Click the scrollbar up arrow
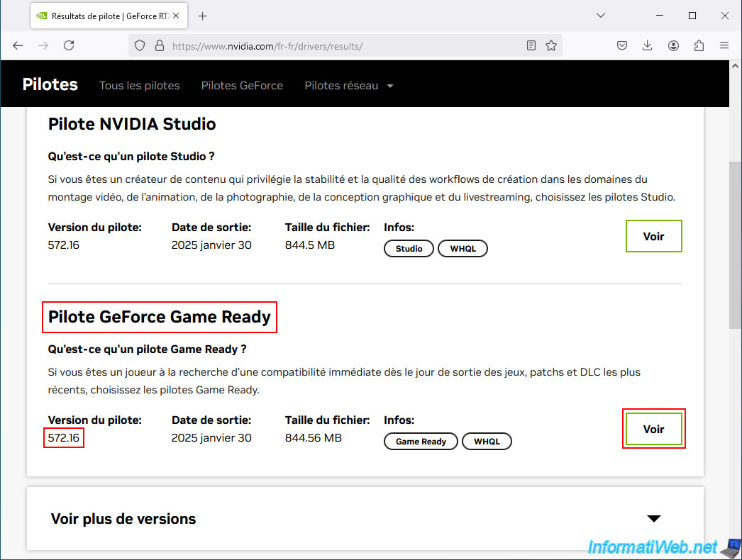The image size is (742, 560). click(x=735, y=66)
